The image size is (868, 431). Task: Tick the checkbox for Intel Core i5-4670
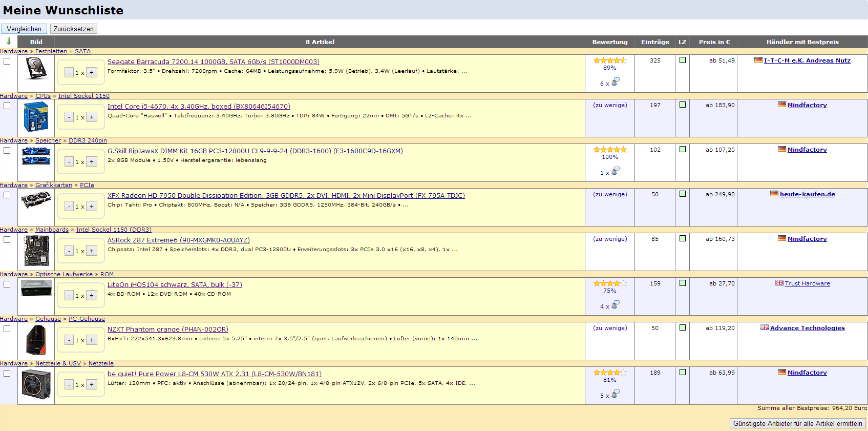[7, 106]
